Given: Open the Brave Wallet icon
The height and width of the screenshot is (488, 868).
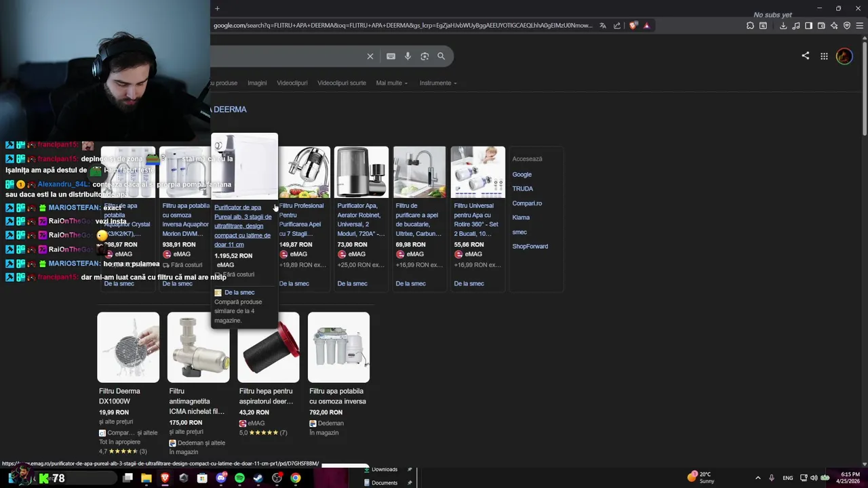Looking at the screenshot, I should [x=821, y=26].
